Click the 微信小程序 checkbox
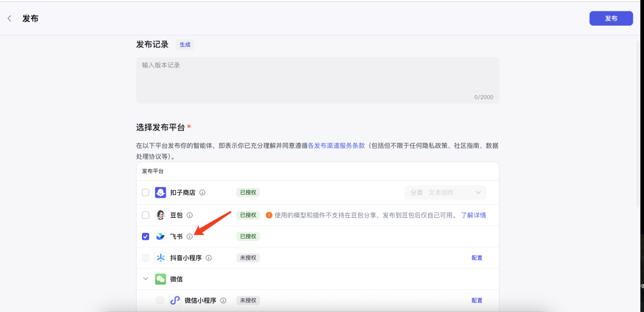644x312 pixels. (160, 301)
